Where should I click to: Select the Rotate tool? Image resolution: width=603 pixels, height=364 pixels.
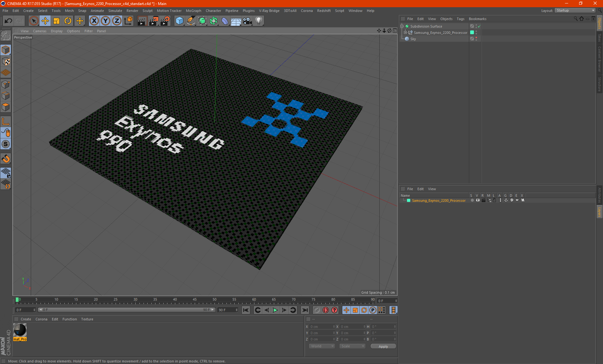pyautogui.click(x=68, y=21)
